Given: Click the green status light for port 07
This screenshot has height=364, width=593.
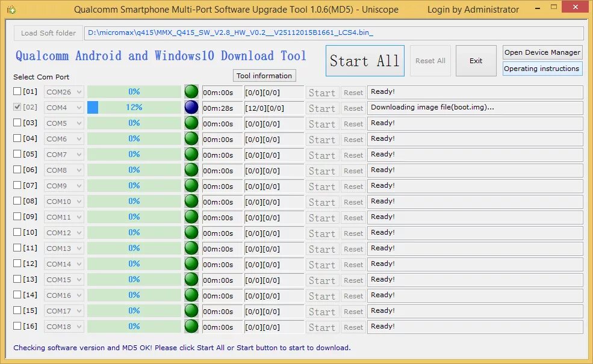Looking at the screenshot, I should tap(191, 185).
